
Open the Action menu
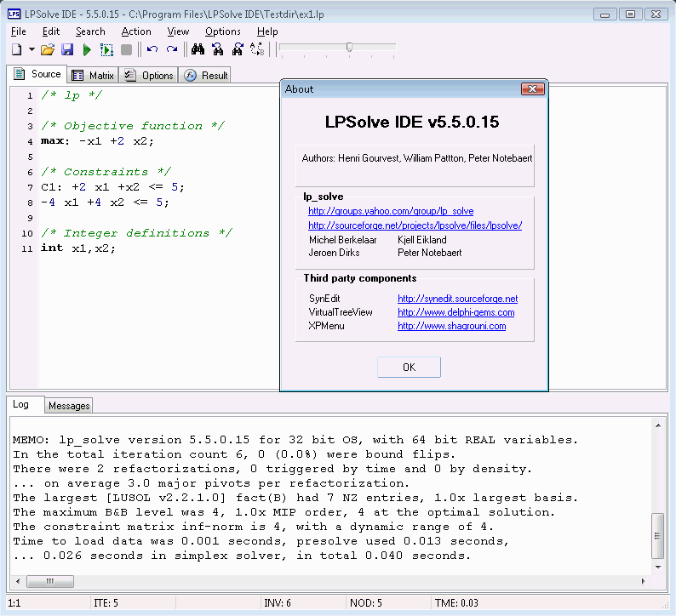click(136, 31)
